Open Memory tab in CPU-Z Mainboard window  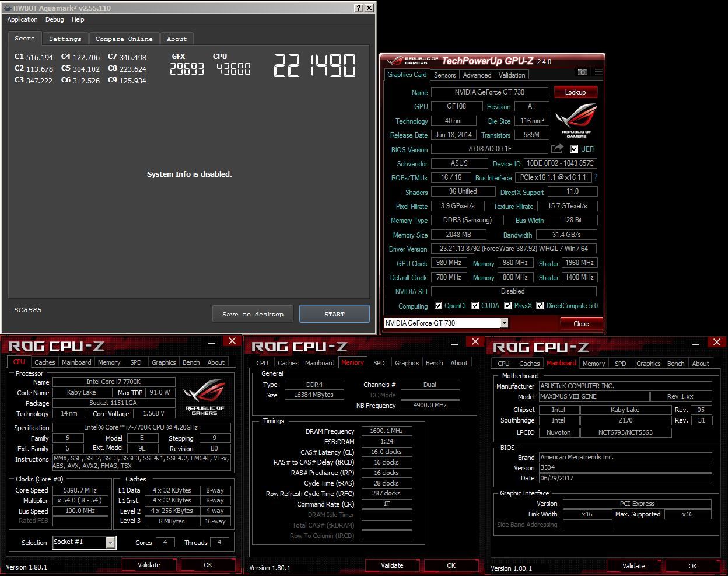tap(594, 364)
